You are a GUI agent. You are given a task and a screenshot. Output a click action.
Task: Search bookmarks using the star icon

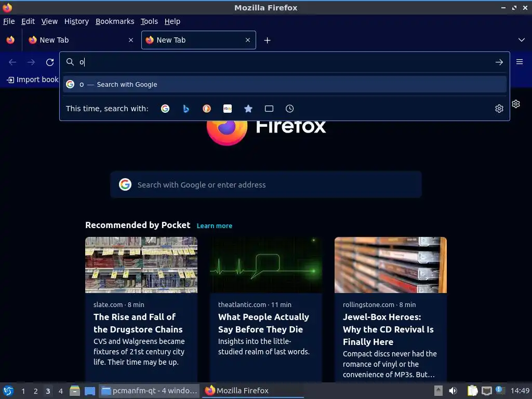248,109
